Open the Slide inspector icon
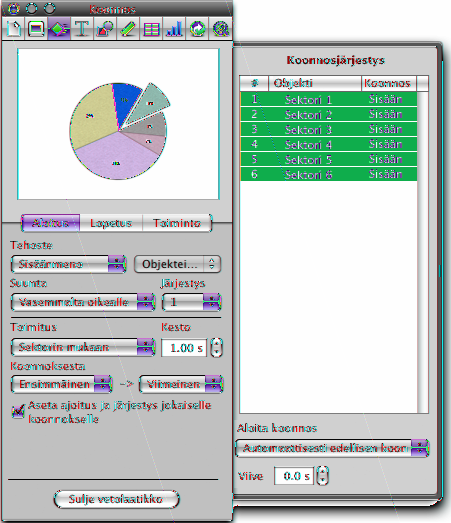Viewport: 451px width, 523px height. pyautogui.click(x=36, y=29)
